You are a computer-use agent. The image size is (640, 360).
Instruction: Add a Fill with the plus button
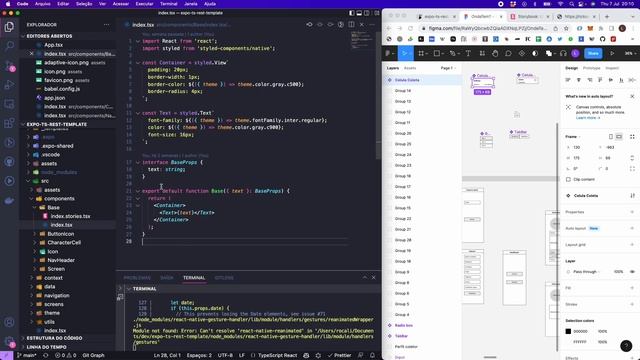pyautogui.click(x=632, y=288)
